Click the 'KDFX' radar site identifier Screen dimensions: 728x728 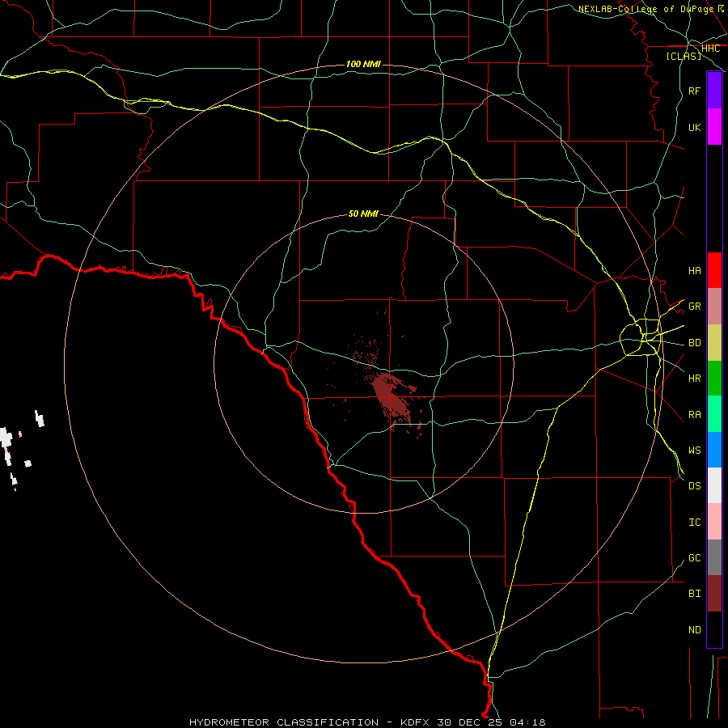click(x=415, y=722)
